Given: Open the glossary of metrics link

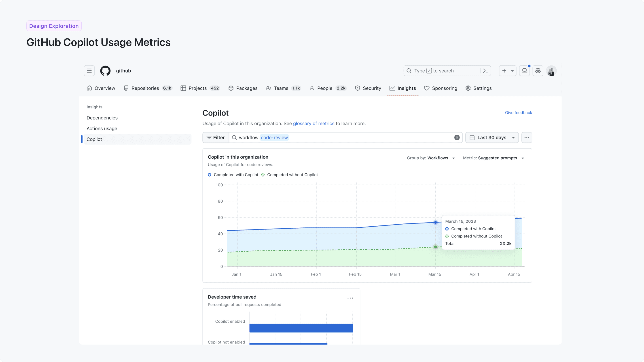Looking at the screenshot, I should click(314, 123).
